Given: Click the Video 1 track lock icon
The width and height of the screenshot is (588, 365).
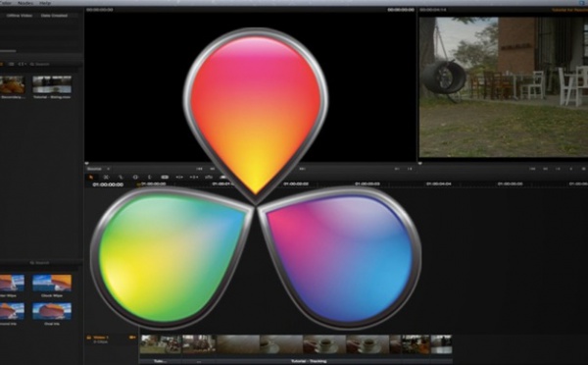Looking at the screenshot, I should click(x=89, y=338).
